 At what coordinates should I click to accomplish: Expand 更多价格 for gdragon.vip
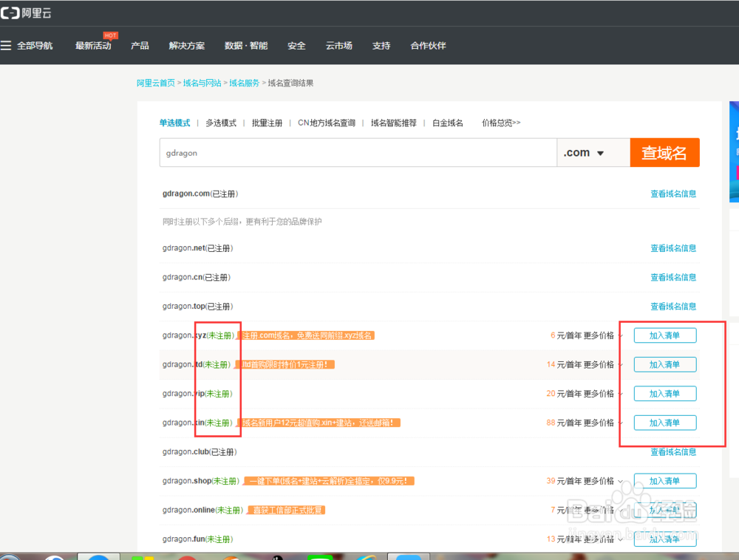[x=603, y=394]
